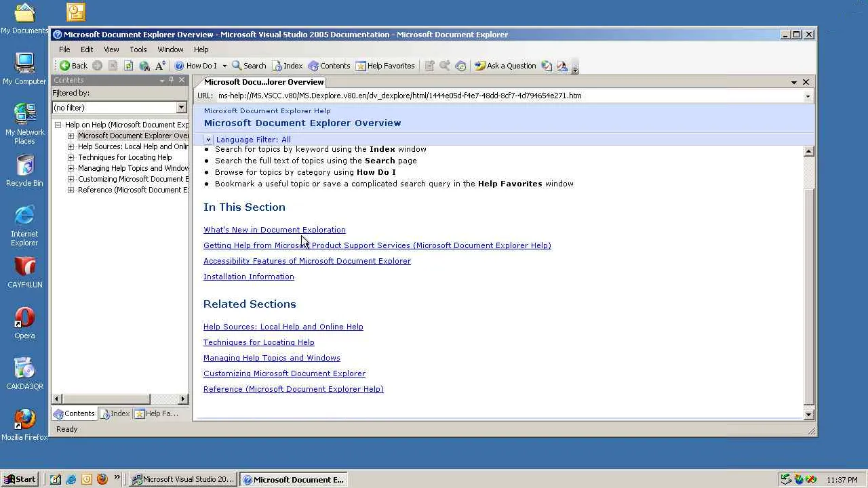Open Managing Help Topics and Windows link
This screenshot has height=488, width=868.
272,358
